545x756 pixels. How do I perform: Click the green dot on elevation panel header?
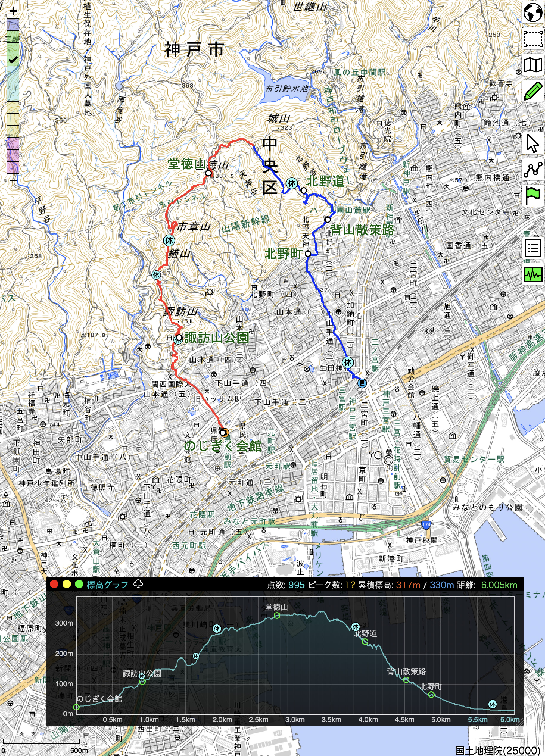pyautogui.click(x=79, y=584)
